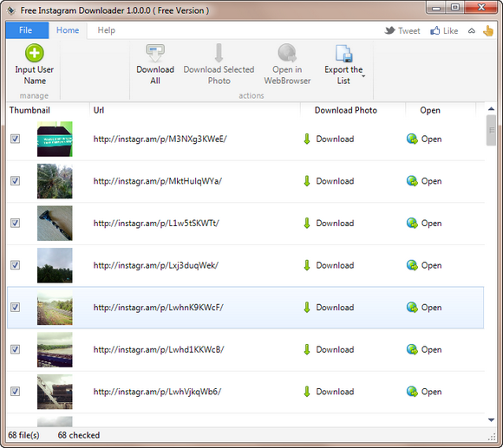This screenshot has height=448, width=503.
Task: Select thumbnail in L1w5tSKWTt row
Action: tap(55, 223)
